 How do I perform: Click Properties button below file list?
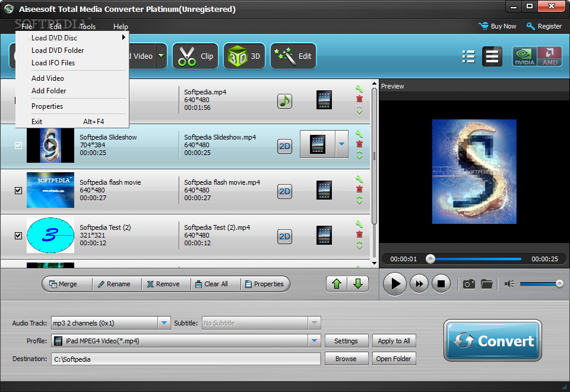[x=265, y=284]
